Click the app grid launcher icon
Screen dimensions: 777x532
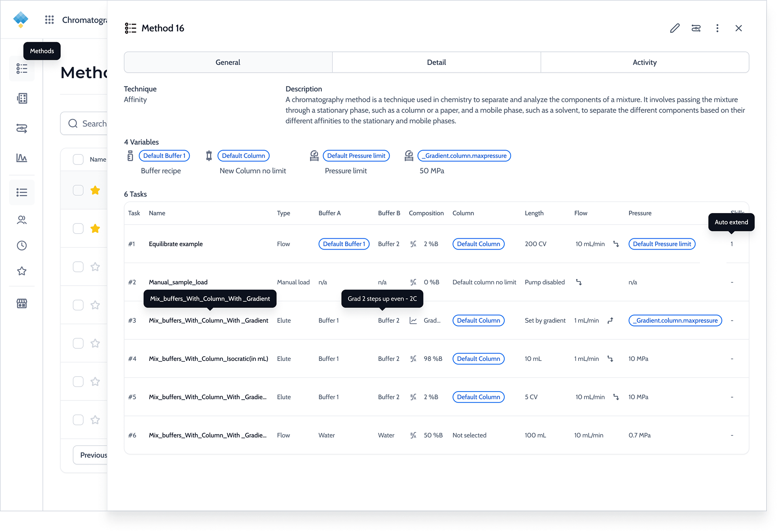pos(49,20)
